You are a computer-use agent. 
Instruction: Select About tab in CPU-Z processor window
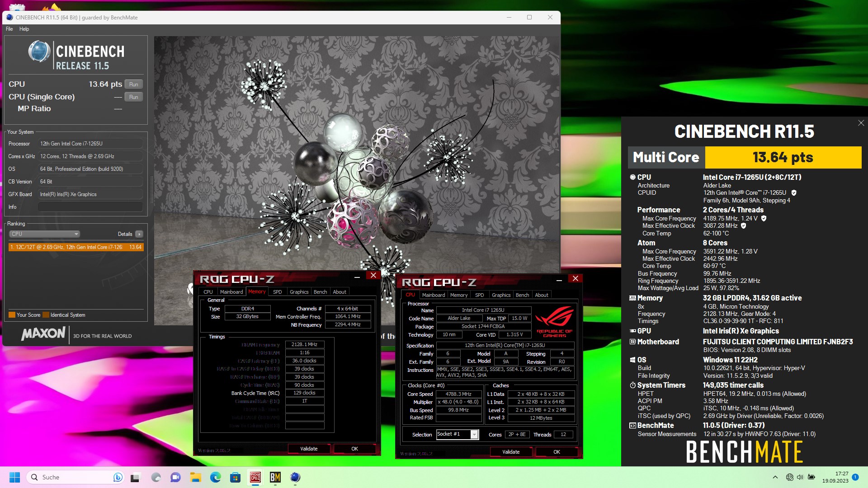(x=542, y=295)
